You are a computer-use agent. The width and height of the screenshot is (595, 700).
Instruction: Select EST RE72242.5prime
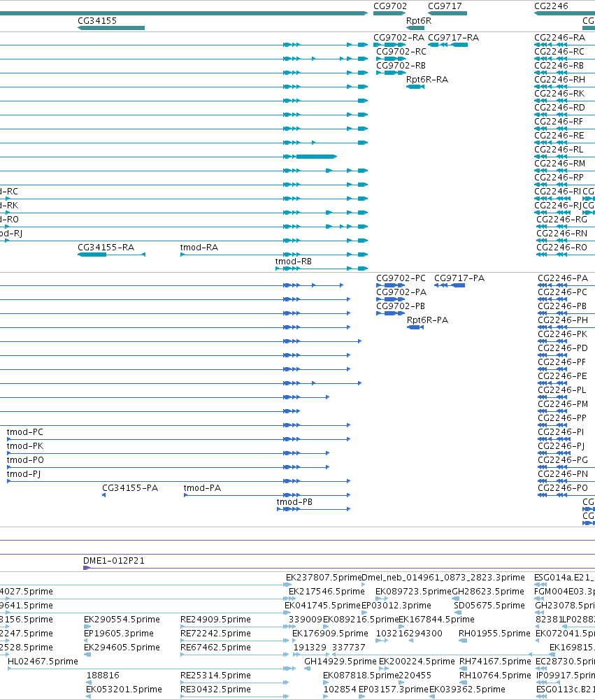click(x=215, y=634)
